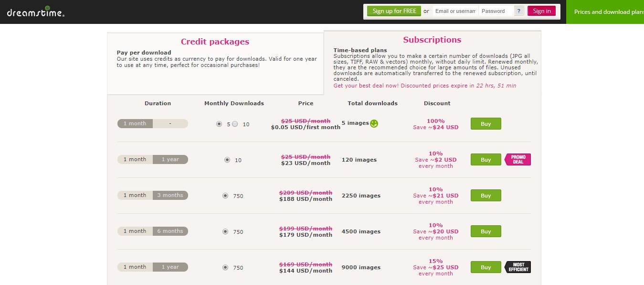Click the Monthly Downloads column header
This screenshot has height=285, width=644.
(234, 103)
